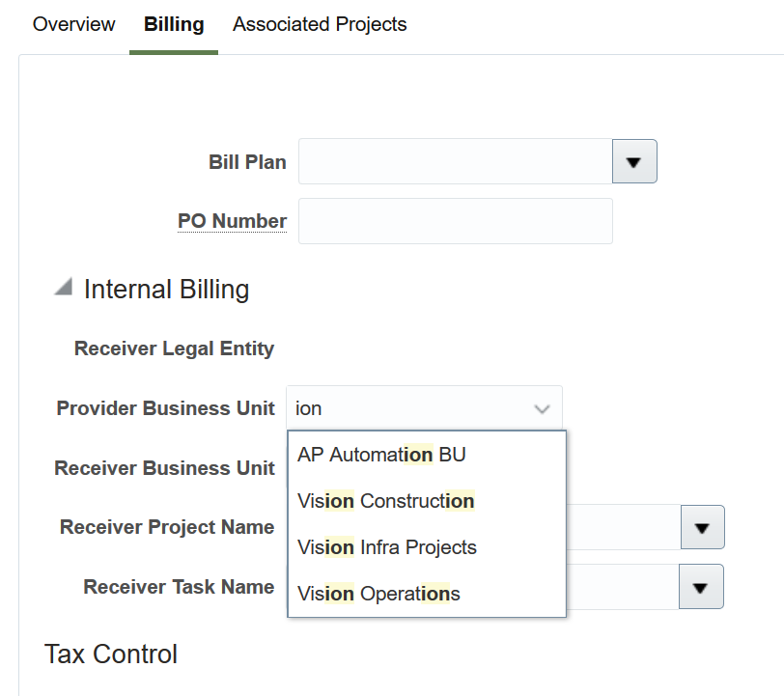This screenshot has height=696, width=784.
Task: Pick Vision Infra Projects from suggestions
Action: click(387, 547)
